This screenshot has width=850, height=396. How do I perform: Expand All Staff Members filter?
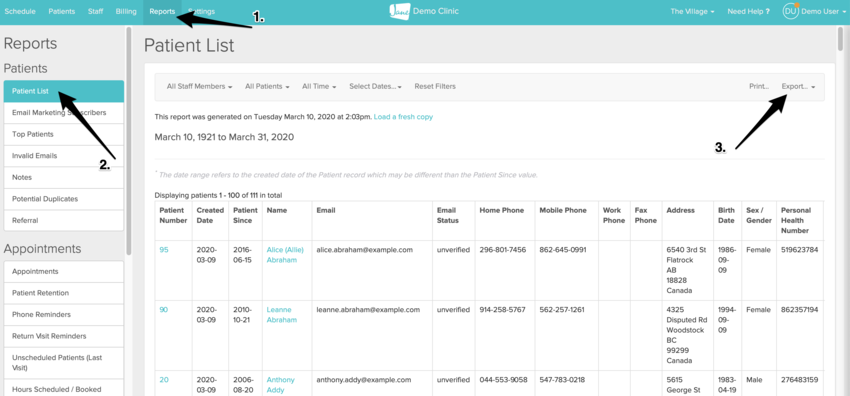[199, 86]
